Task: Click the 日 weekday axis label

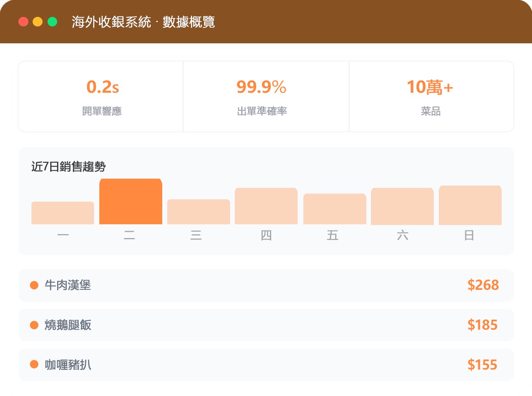Action: coord(469,235)
